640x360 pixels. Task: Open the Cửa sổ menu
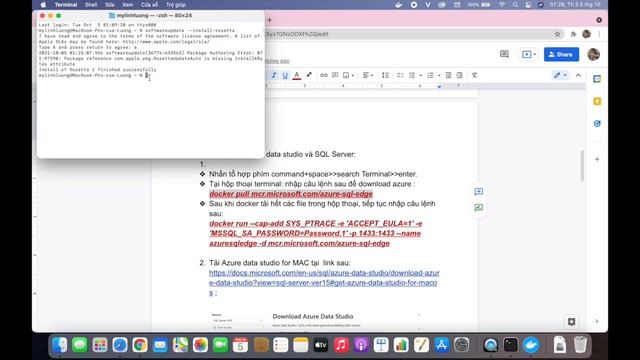coord(149,5)
